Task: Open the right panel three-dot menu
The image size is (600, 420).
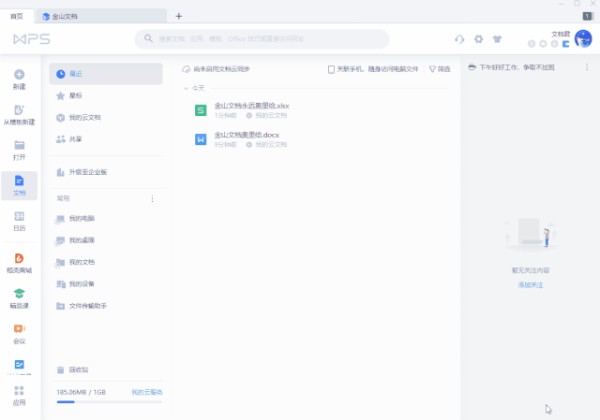Action: click(587, 67)
